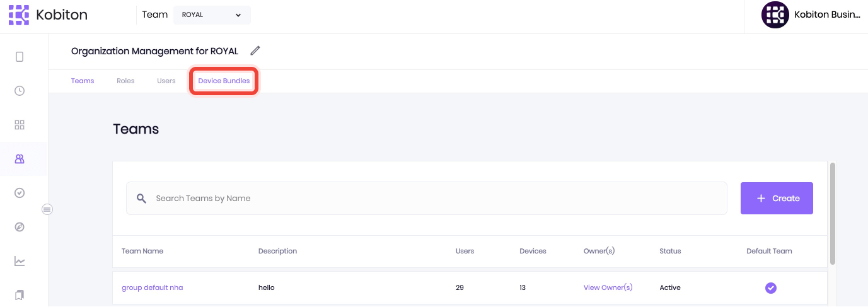Open the group default nha team link
868x307 pixels.
click(x=152, y=287)
